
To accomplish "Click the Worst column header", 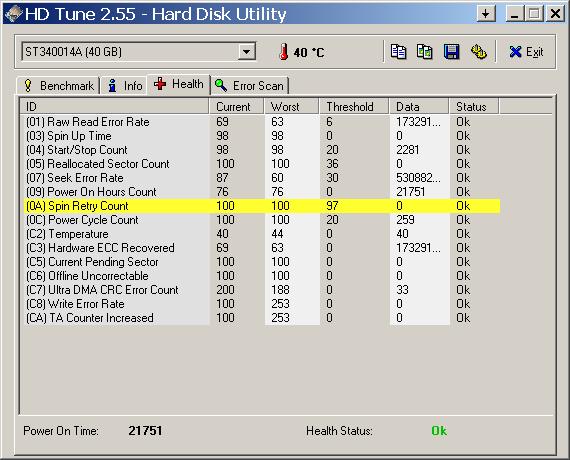I will click(291, 107).
